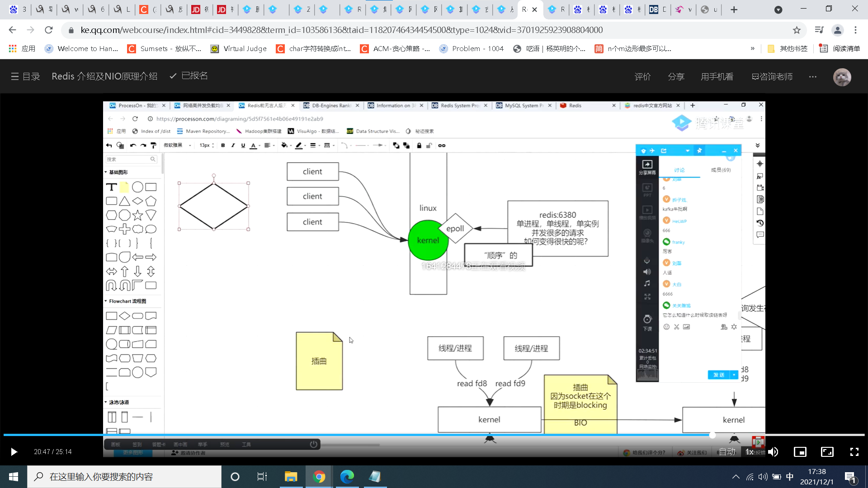The image size is (868, 488).
Task: Open the Sumsets bookmark
Action: (x=165, y=48)
